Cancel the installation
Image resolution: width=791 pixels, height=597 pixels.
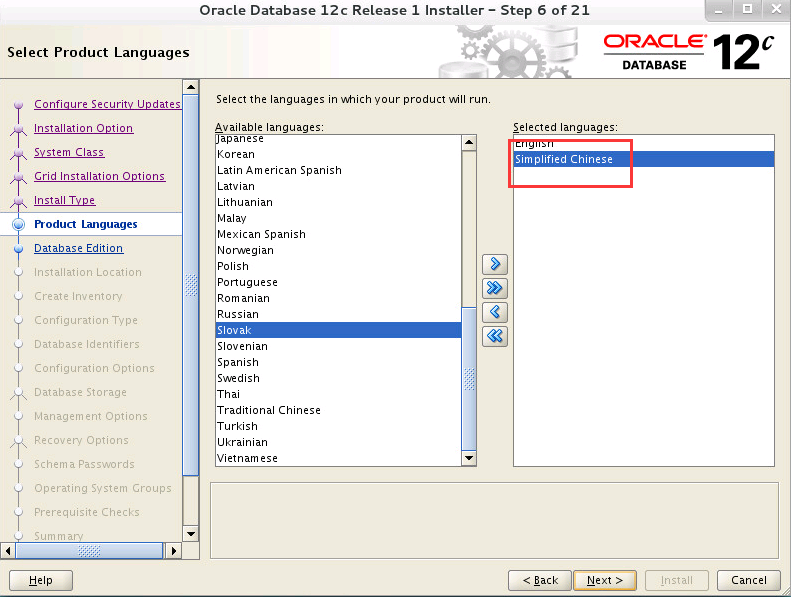(749, 580)
